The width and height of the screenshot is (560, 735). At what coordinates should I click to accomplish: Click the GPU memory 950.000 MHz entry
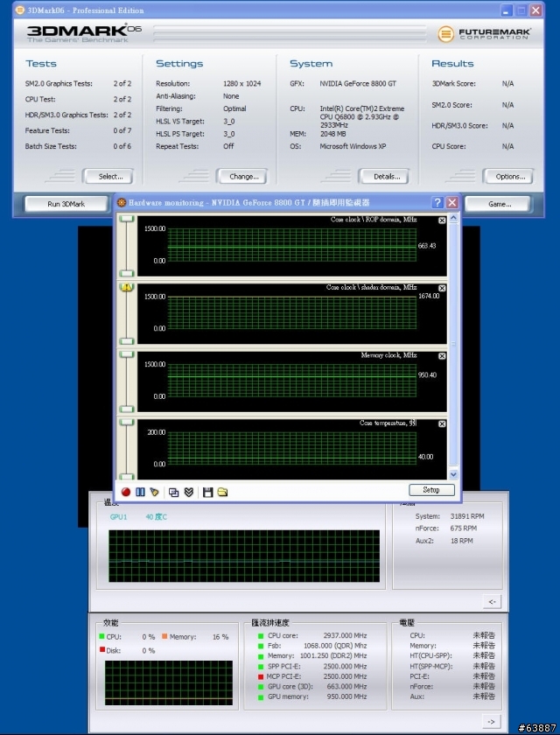tap(312, 697)
